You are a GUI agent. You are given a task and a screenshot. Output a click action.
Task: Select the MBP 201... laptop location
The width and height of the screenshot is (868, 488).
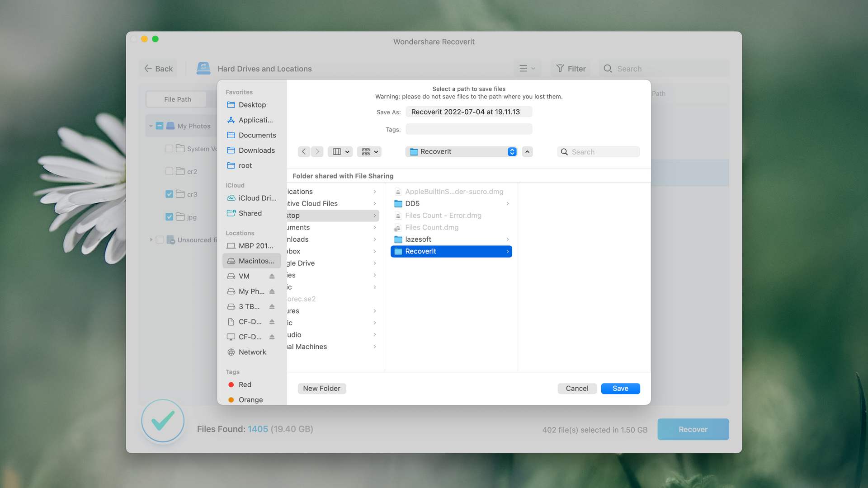[x=252, y=246]
